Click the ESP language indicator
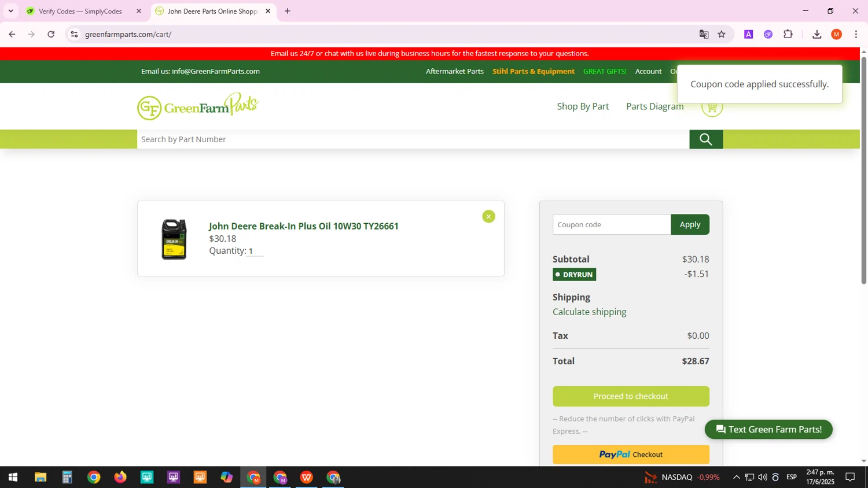 point(792,477)
